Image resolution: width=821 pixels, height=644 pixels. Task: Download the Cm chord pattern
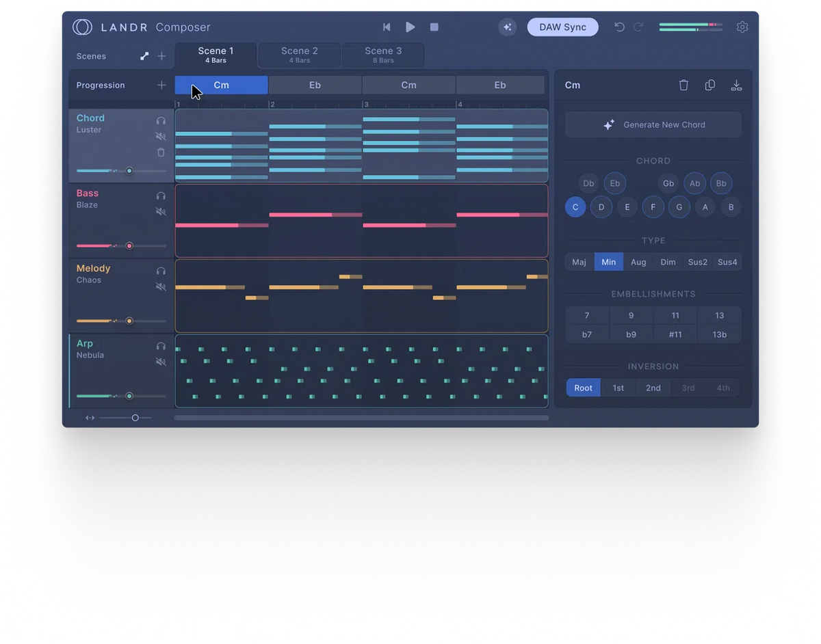pyautogui.click(x=737, y=85)
